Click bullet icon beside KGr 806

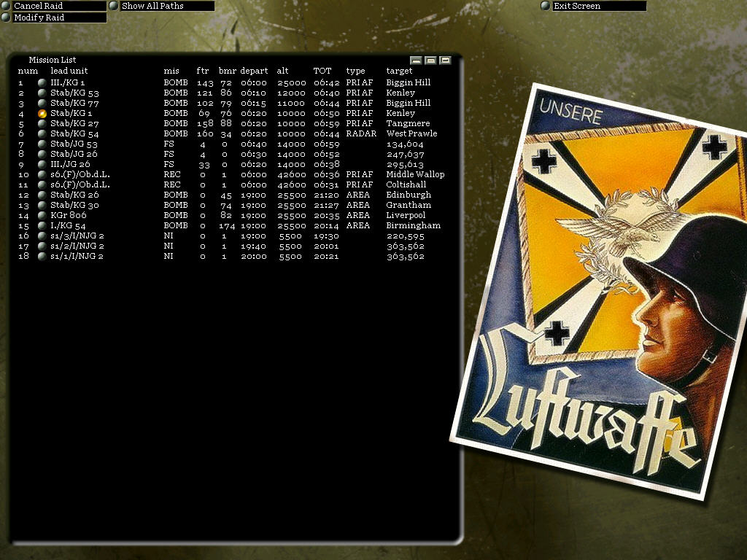[x=42, y=215]
